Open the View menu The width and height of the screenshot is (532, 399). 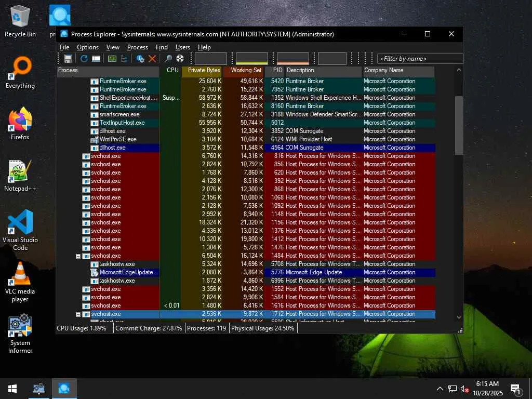(113, 47)
